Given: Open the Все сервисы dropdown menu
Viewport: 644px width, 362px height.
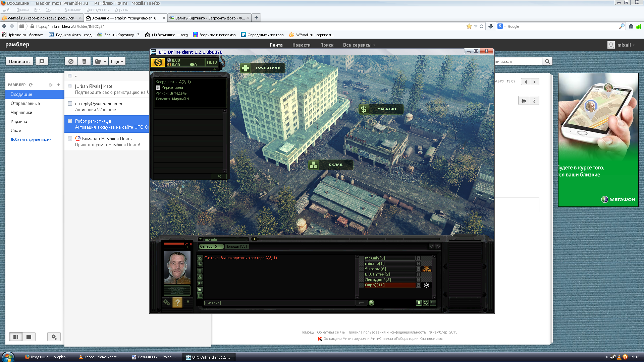Looking at the screenshot, I should point(359,45).
